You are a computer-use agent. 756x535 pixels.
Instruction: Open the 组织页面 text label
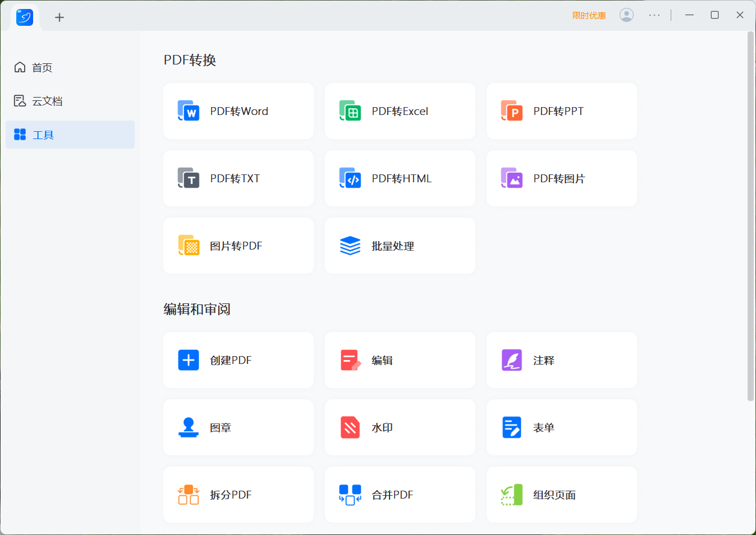point(555,495)
